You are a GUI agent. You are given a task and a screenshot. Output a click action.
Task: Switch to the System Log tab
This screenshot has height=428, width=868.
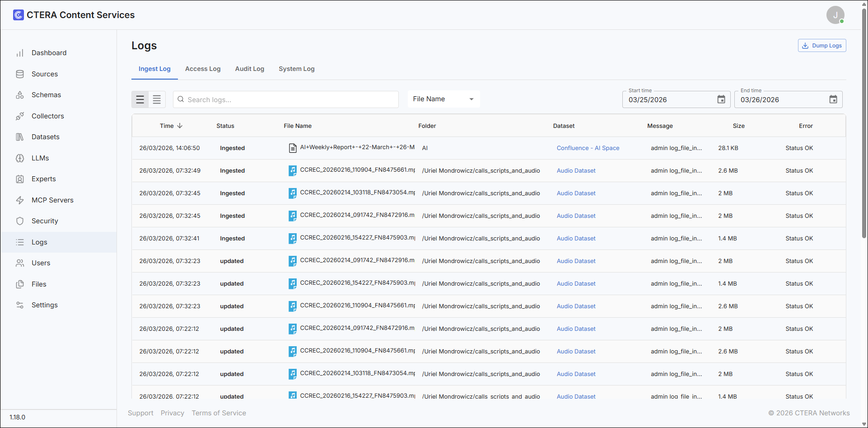pos(296,69)
